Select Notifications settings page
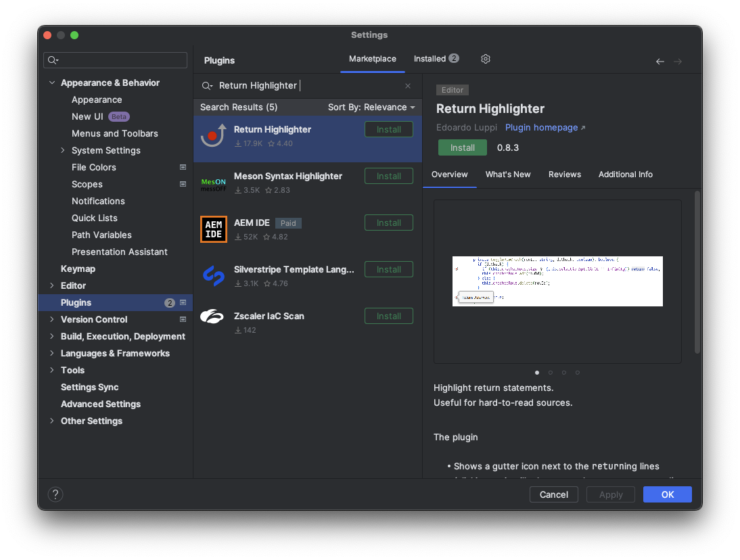Image resolution: width=740 pixels, height=560 pixels. point(98,201)
